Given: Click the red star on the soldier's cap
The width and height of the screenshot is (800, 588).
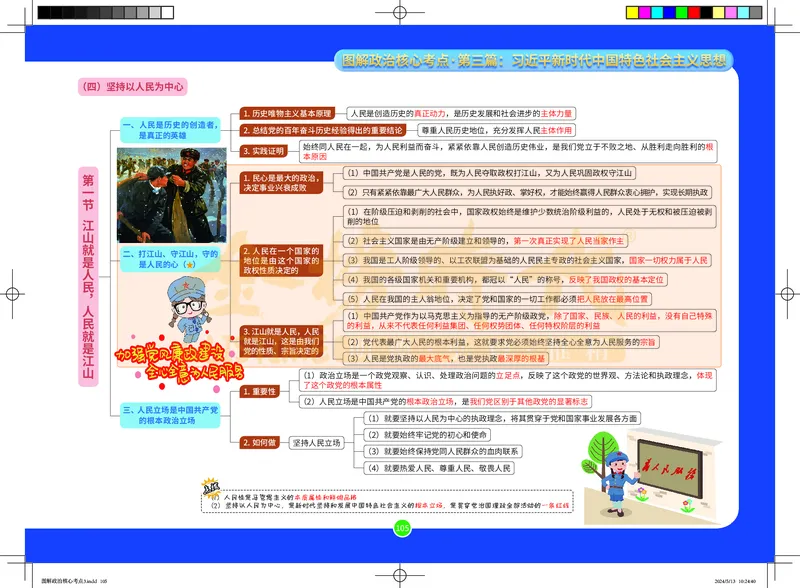Looking at the screenshot, I should click(184, 286).
